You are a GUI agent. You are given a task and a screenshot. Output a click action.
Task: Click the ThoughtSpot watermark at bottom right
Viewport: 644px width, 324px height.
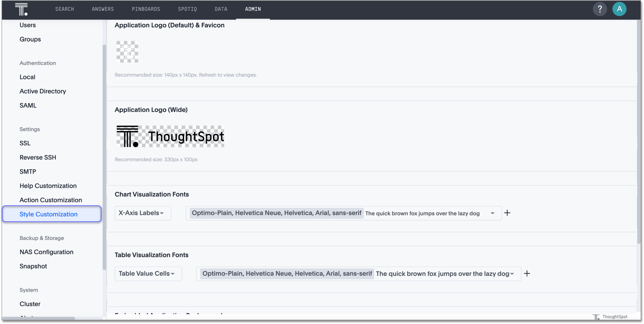coord(611,316)
